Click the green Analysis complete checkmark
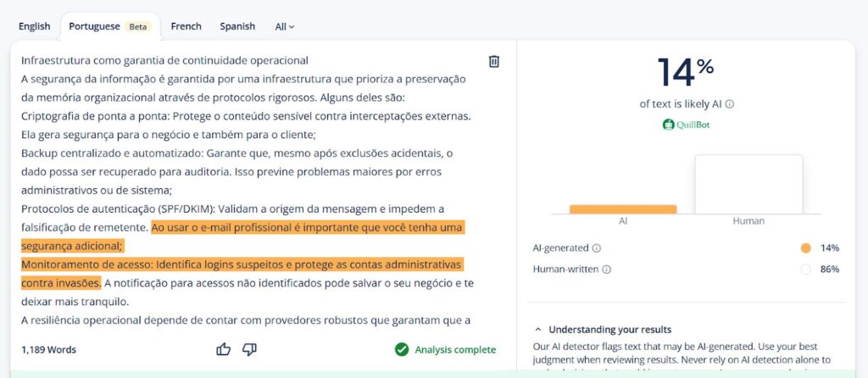This screenshot has height=378, width=868. [401, 349]
